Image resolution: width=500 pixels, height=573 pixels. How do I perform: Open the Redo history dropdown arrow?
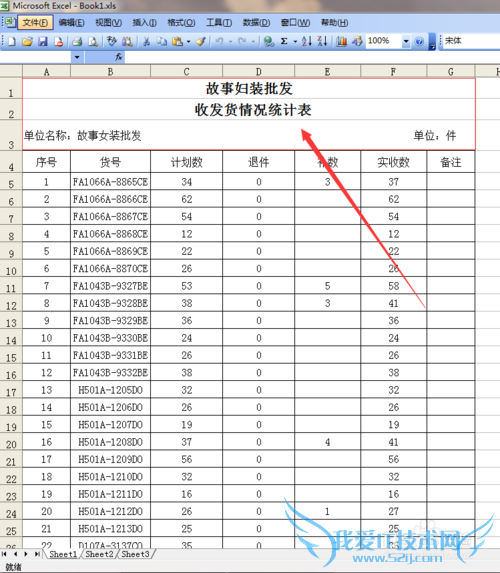pos(253,41)
